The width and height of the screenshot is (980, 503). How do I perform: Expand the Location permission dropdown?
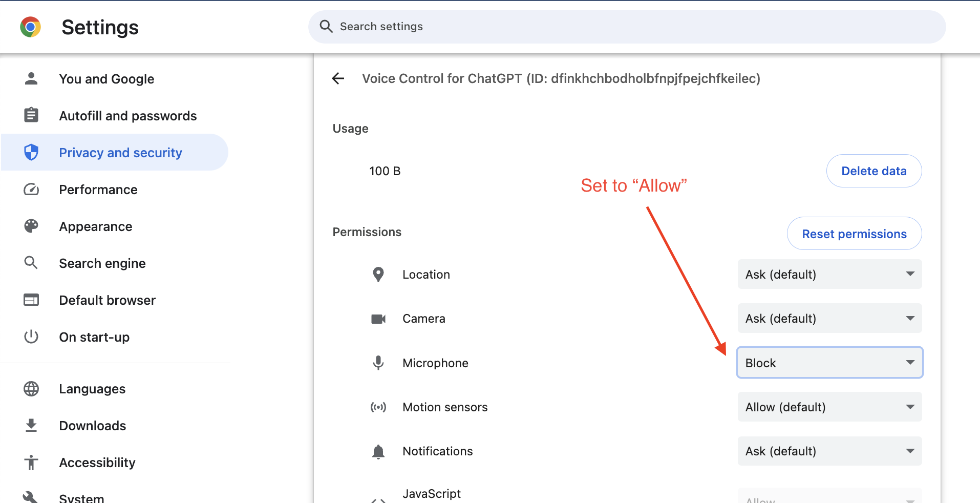[x=829, y=275]
